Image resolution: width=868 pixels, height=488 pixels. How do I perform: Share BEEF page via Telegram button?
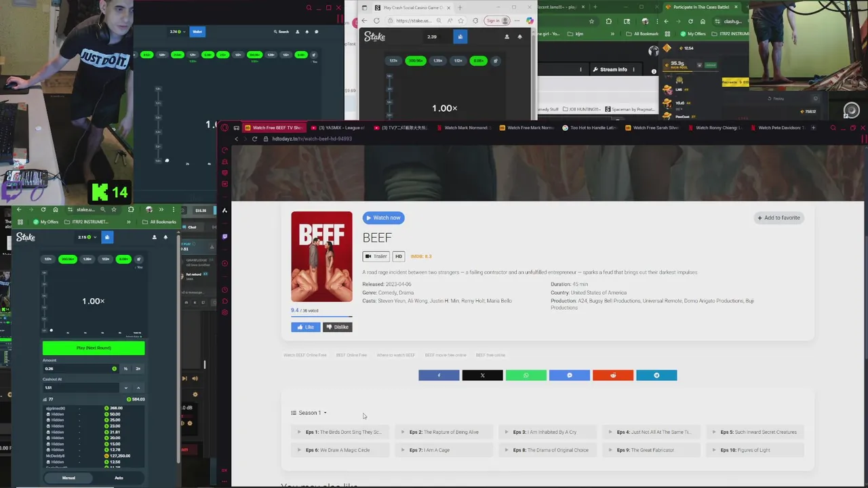pos(656,375)
